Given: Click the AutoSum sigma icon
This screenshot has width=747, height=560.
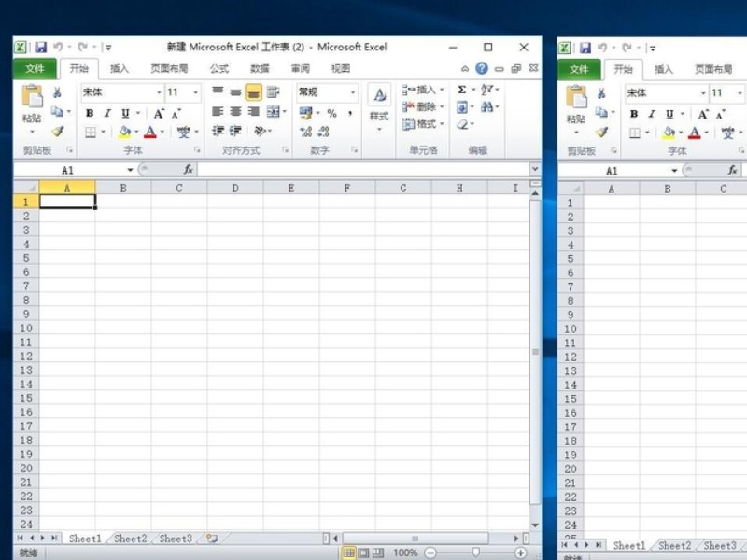Looking at the screenshot, I should click(x=462, y=91).
